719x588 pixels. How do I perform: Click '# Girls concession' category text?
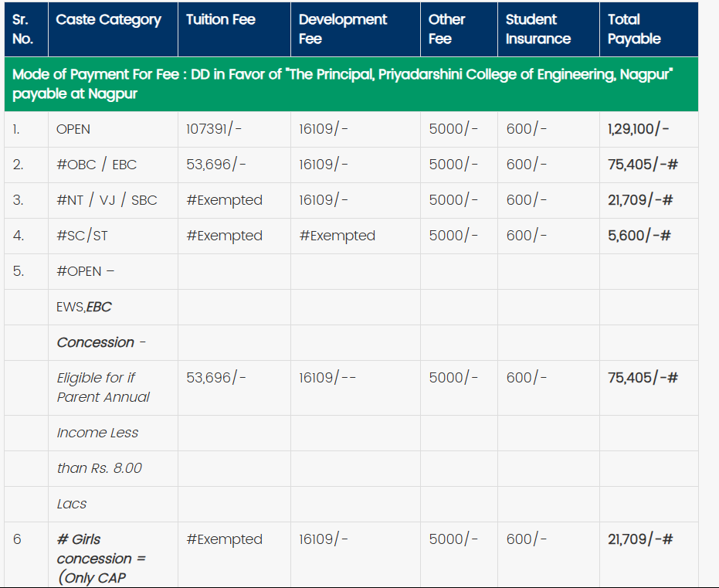coord(101,559)
